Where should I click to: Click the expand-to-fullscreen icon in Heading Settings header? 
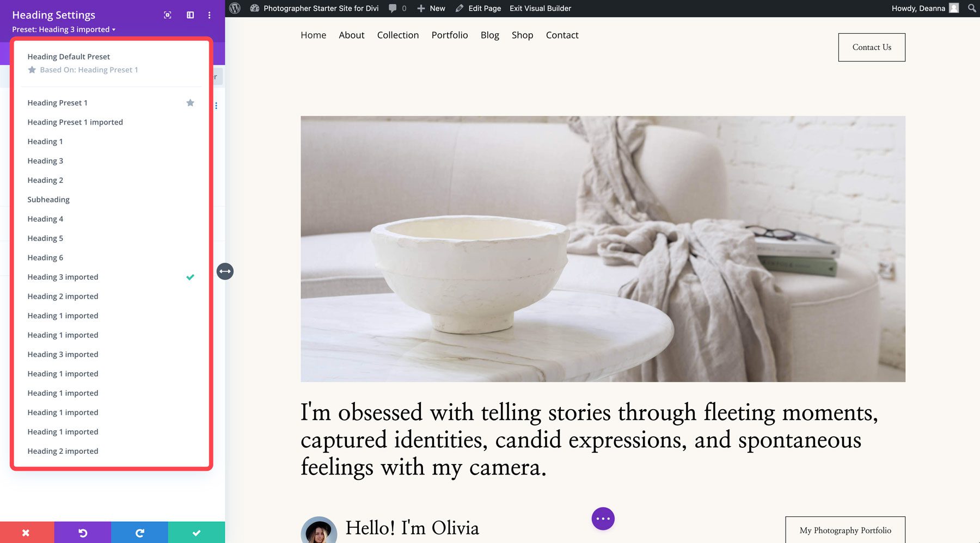167,15
